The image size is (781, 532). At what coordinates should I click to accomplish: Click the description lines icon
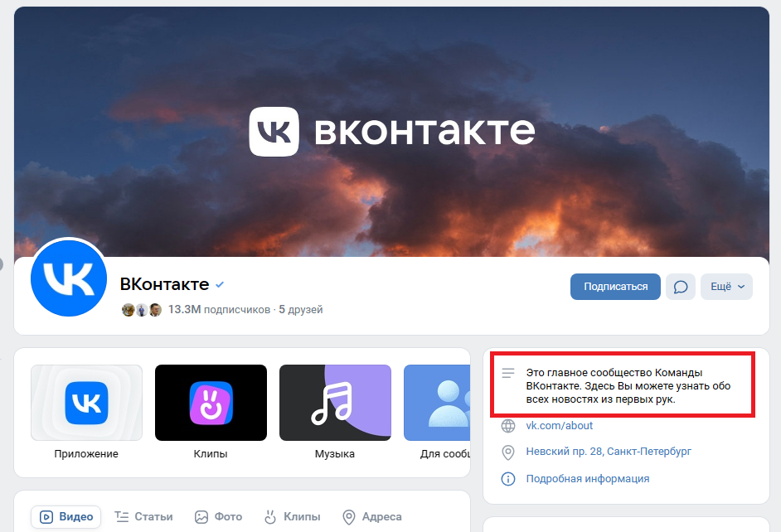point(508,373)
